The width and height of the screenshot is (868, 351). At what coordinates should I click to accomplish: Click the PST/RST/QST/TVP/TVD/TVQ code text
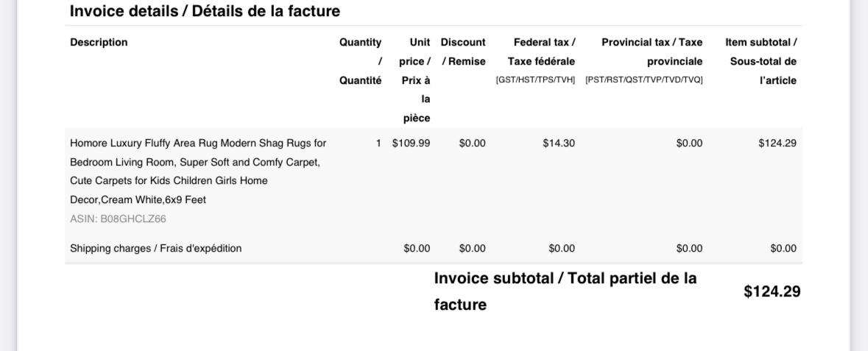[x=643, y=80]
